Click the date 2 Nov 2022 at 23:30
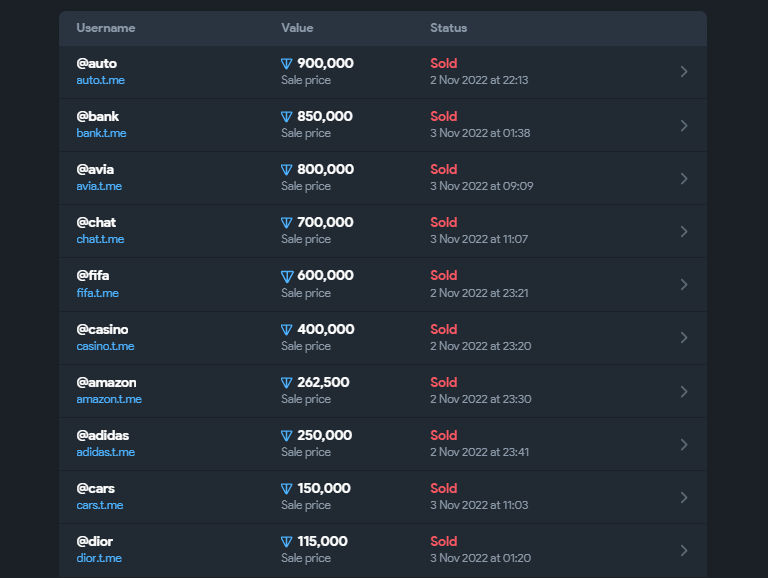The image size is (768, 578). point(480,399)
